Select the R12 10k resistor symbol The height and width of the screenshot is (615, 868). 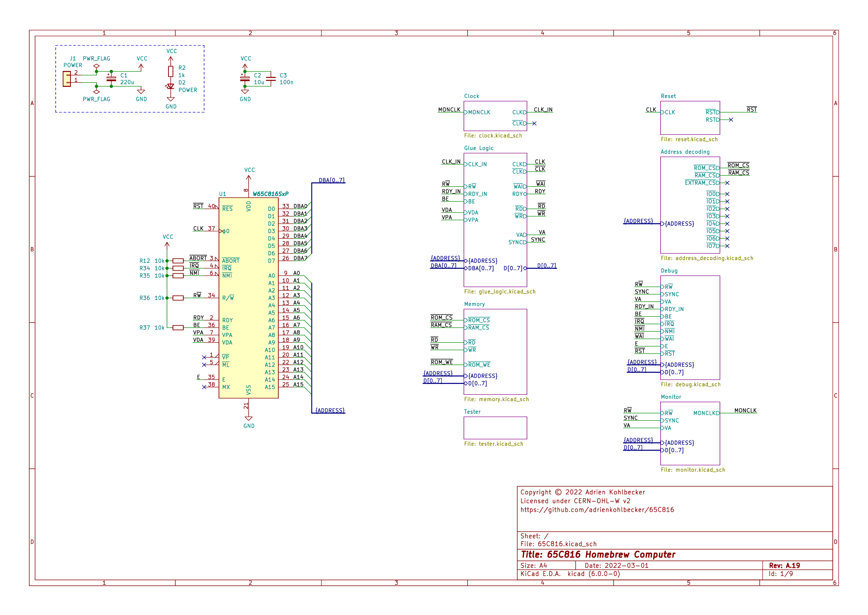[x=178, y=261]
